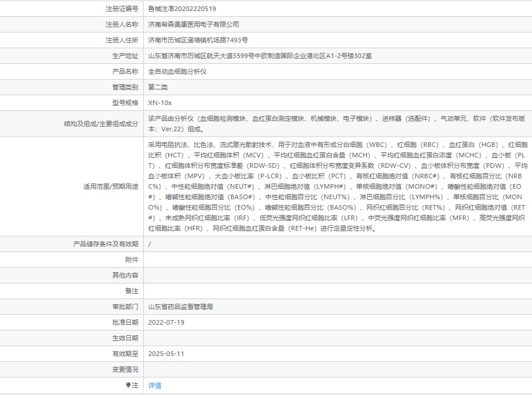532x399 pixels.
Task: Click the bulb icon beside 注
Action: tap(128, 385)
